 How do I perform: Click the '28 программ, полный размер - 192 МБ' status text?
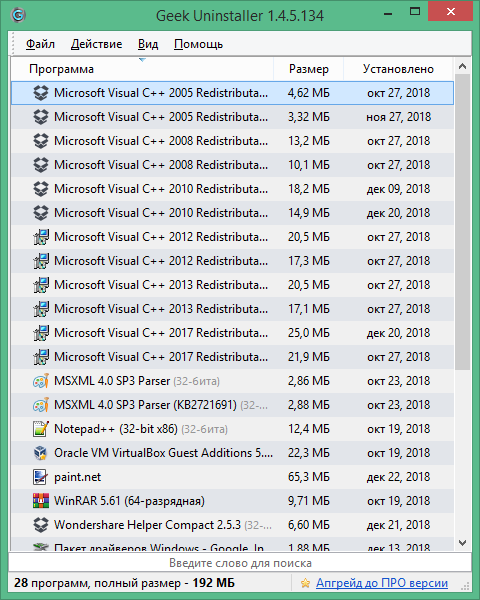click(x=124, y=583)
